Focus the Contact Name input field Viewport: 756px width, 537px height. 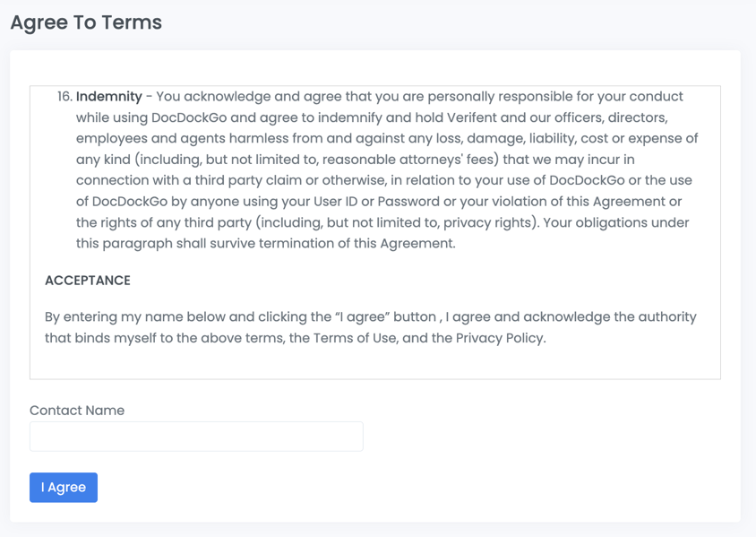coord(196,437)
